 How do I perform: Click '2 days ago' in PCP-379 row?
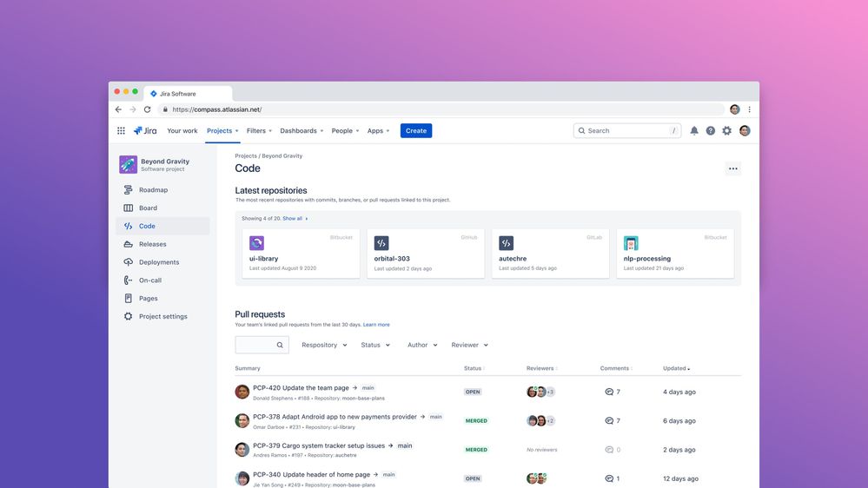coord(679,450)
